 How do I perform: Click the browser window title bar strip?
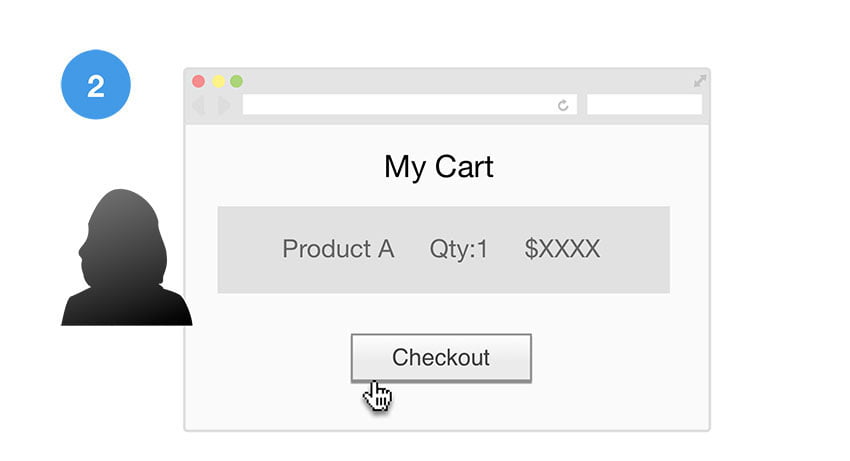(x=447, y=81)
